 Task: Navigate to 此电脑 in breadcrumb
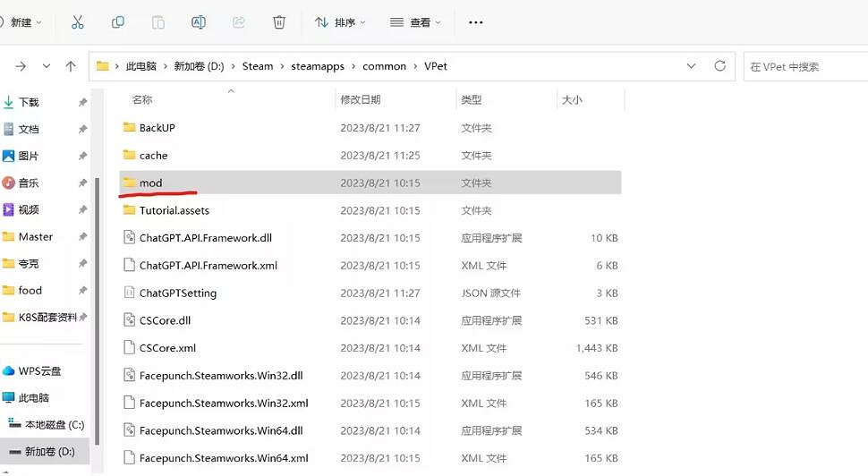click(x=140, y=66)
